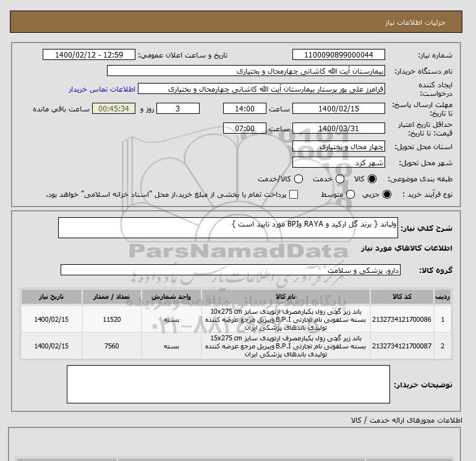Select quantity cell 7560
This screenshot has width=476, height=461.
point(112,346)
